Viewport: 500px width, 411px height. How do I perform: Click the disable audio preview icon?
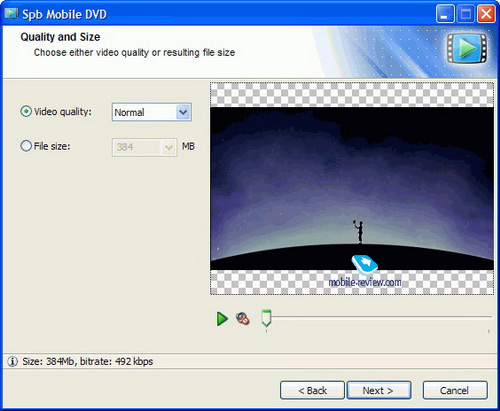pos(243,319)
